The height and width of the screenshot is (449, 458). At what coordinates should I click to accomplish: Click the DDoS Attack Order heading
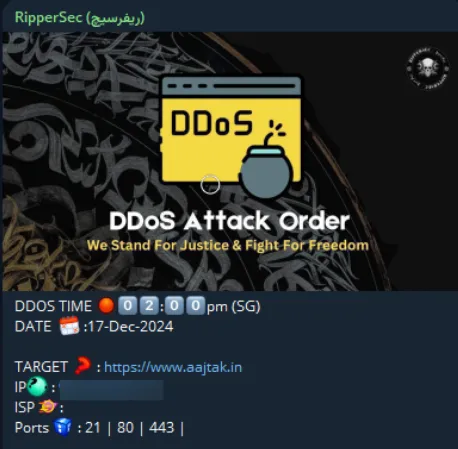(229, 221)
